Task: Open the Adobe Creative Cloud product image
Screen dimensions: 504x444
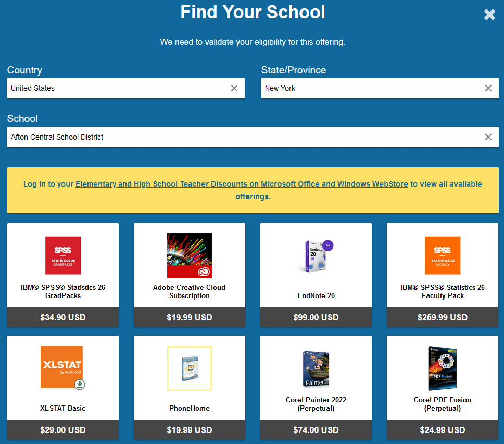Action: coord(190,255)
